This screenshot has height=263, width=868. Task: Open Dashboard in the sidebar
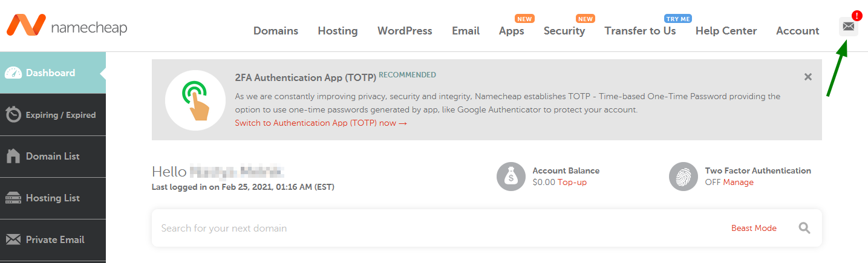click(x=53, y=73)
